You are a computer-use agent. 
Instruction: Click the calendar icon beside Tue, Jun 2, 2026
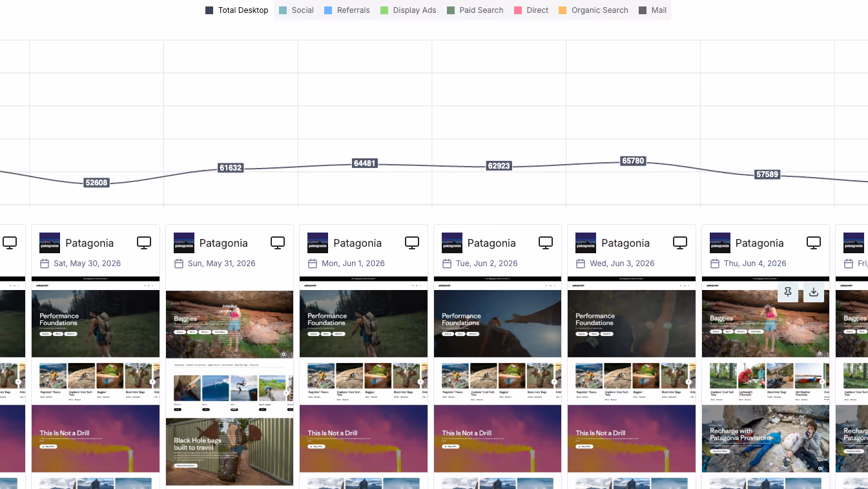pos(447,264)
